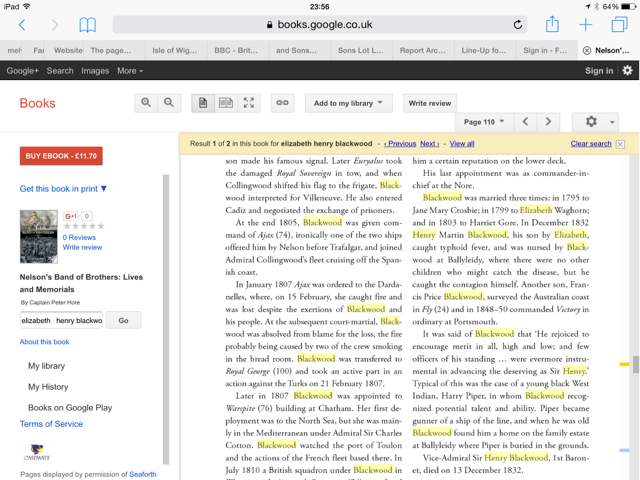
Task: Open My History link
Action: [x=48, y=387]
